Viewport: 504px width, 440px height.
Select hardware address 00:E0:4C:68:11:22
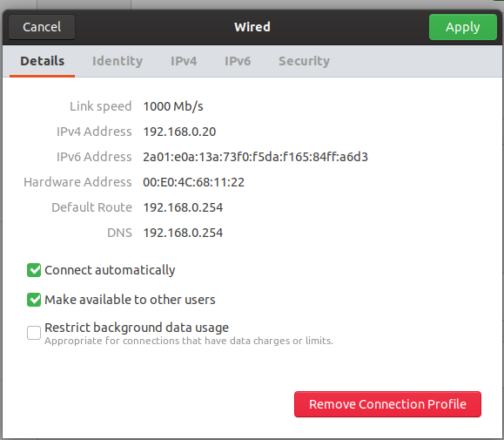193,182
